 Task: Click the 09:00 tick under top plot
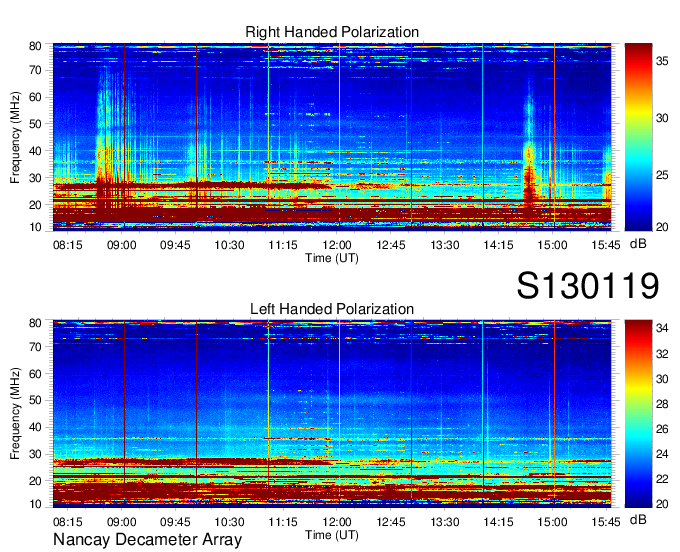[x=121, y=245]
